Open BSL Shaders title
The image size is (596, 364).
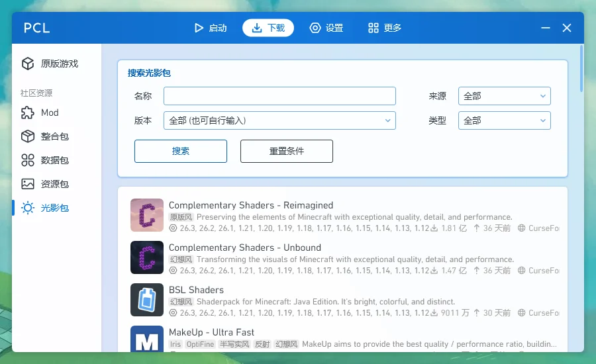coord(196,290)
